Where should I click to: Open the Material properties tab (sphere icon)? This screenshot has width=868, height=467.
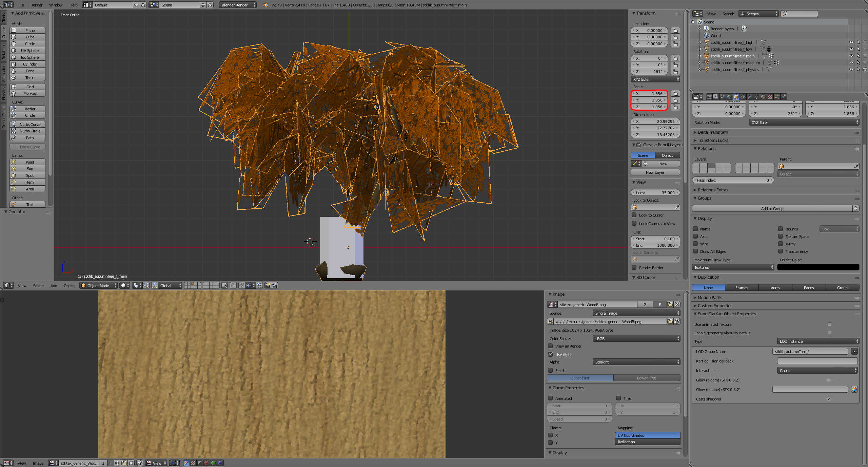[x=763, y=97]
